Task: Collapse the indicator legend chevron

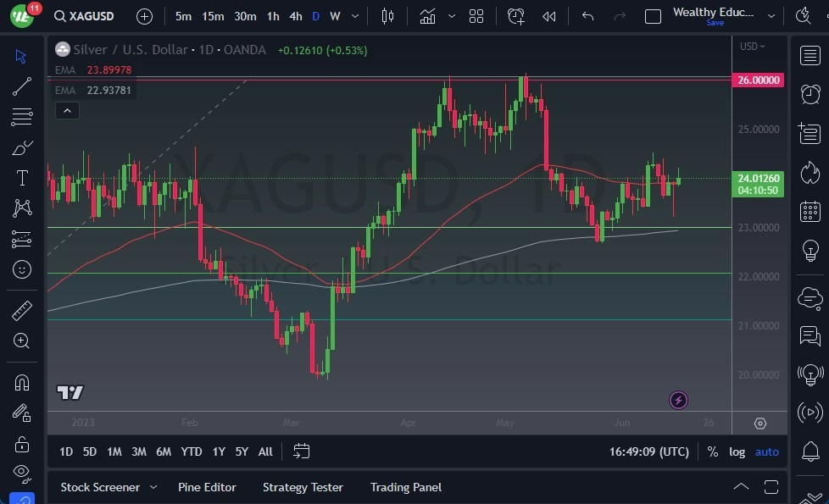Action: (x=67, y=111)
